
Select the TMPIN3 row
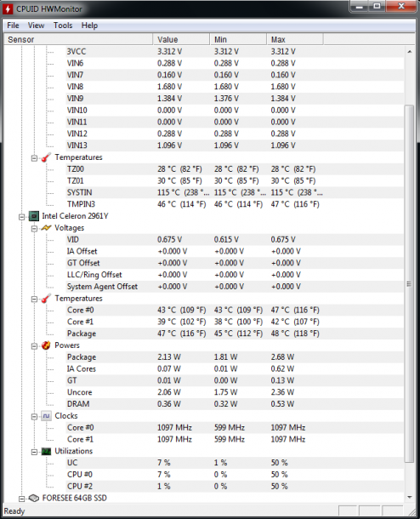click(x=235, y=204)
